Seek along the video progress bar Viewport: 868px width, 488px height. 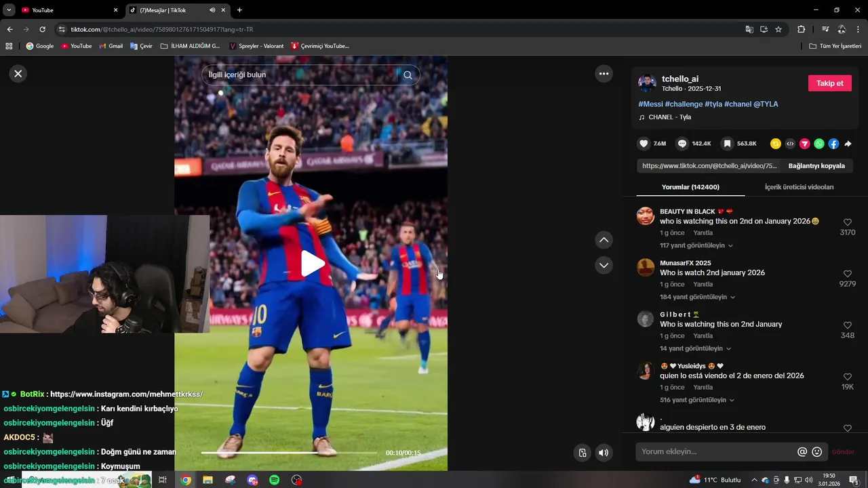tap(289, 452)
